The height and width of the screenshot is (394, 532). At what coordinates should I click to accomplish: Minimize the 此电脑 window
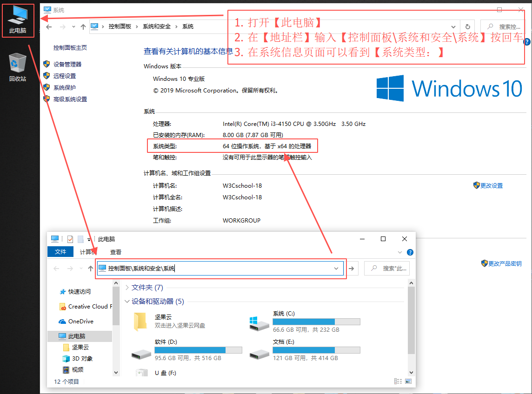362,239
